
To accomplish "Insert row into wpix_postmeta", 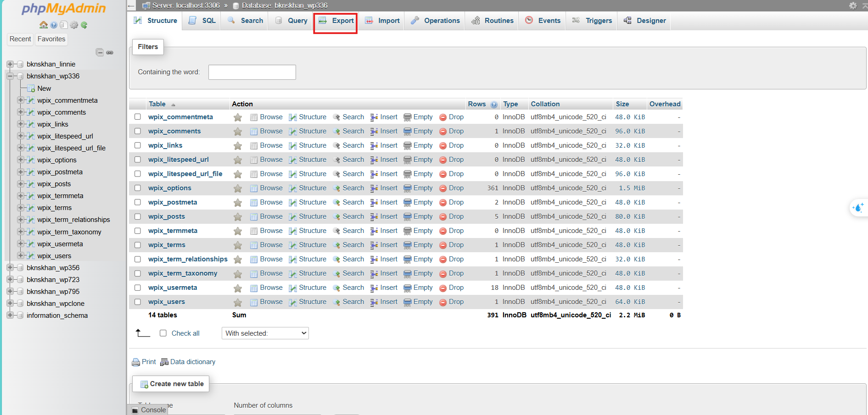I will pyautogui.click(x=384, y=202).
